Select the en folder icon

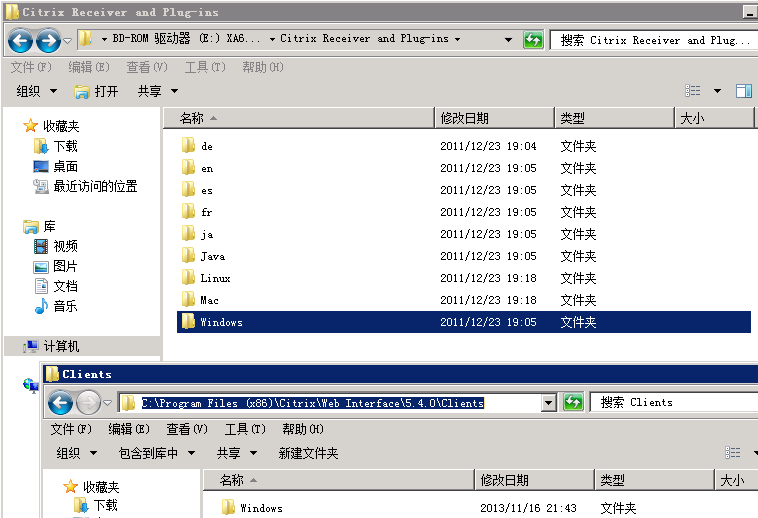[189, 167]
